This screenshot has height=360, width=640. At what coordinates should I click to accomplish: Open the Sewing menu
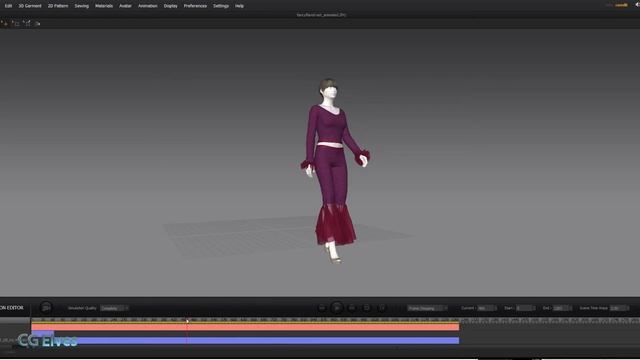(82, 6)
